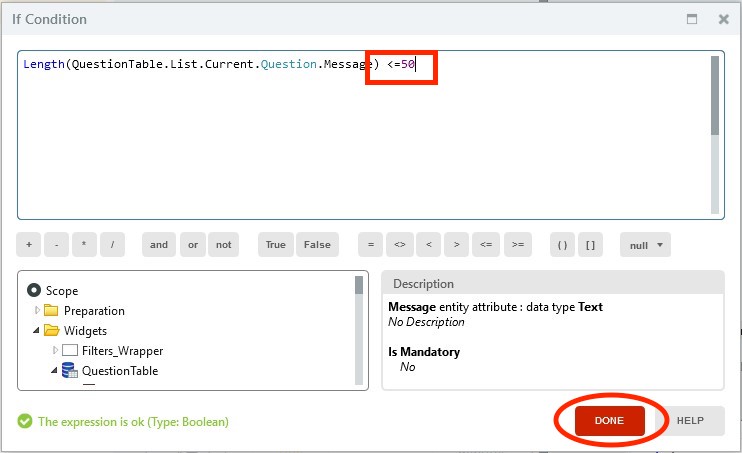Insert the True literal
The image size is (742, 453).
click(x=275, y=245)
